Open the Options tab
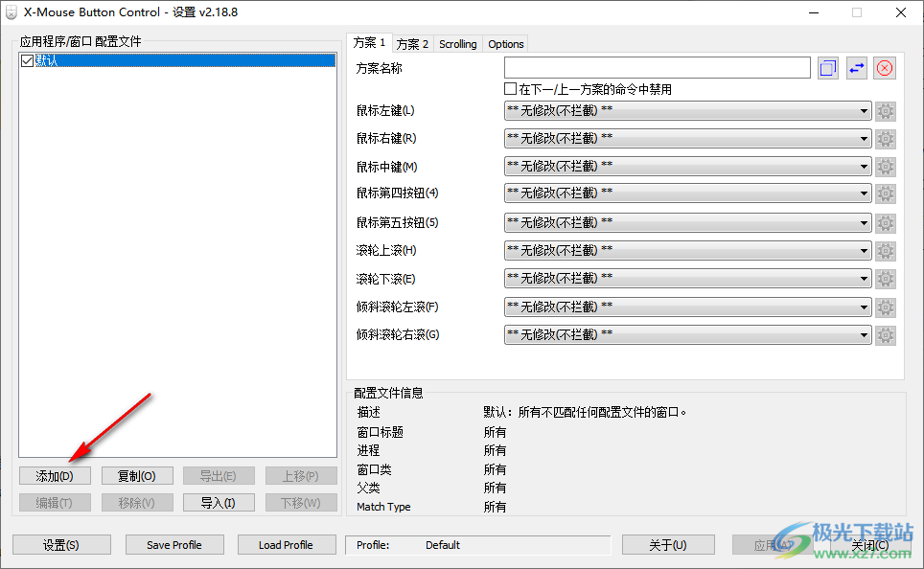Image resolution: width=924 pixels, height=569 pixels. pos(505,44)
